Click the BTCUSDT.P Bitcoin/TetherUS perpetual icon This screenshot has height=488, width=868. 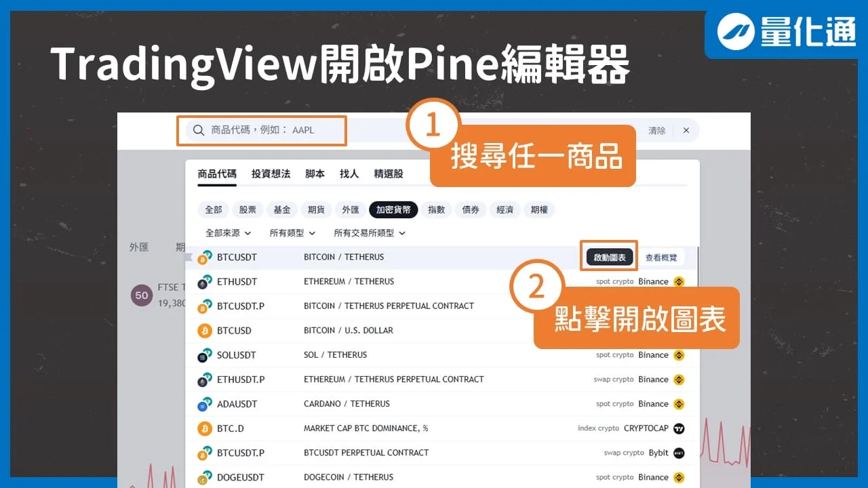tap(205, 306)
